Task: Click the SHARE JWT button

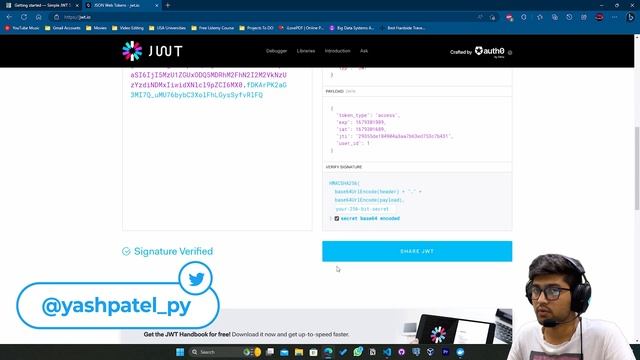Action: [x=417, y=251]
